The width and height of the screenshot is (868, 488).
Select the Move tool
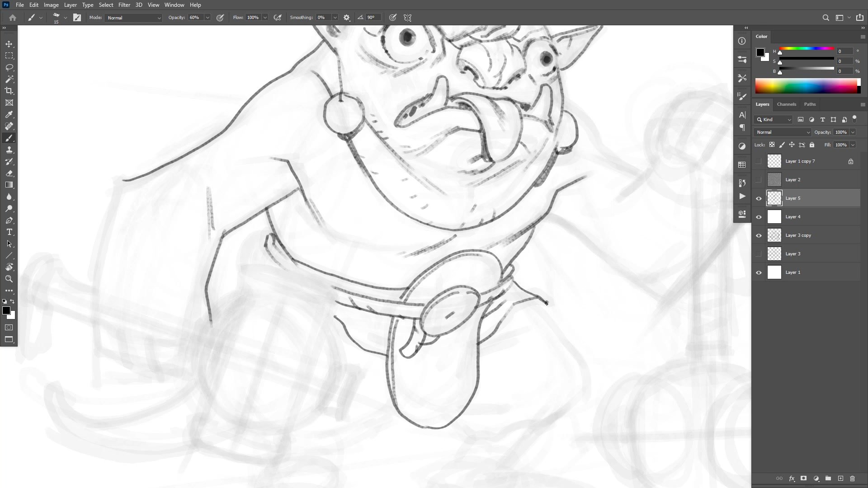[9, 44]
